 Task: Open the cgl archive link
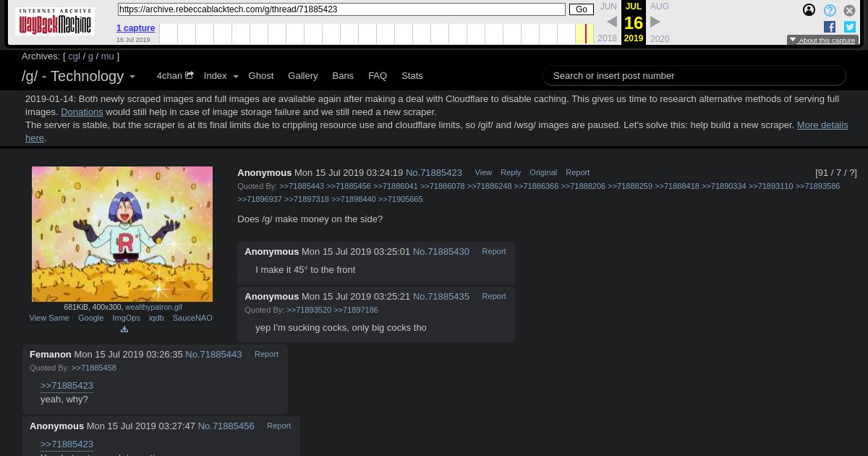click(x=74, y=56)
